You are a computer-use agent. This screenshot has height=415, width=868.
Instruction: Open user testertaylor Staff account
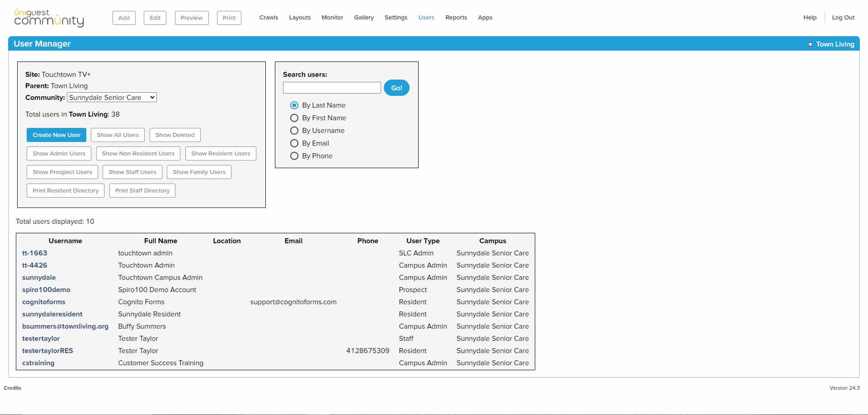pyautogui.click(x=41, y=339)
